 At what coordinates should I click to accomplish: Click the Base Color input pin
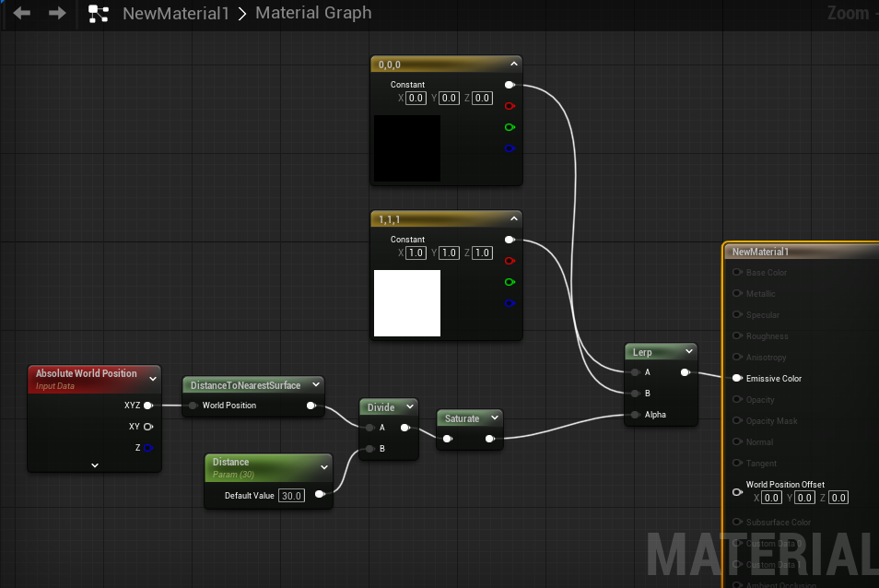tap(737, 273)
